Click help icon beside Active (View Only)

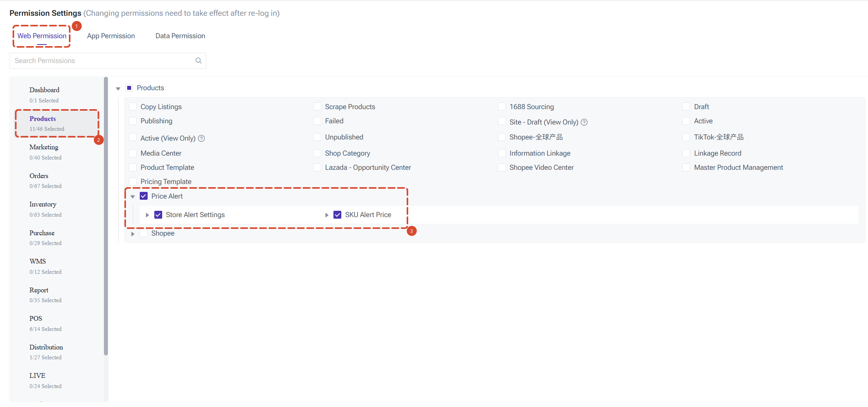pos(202,138)
